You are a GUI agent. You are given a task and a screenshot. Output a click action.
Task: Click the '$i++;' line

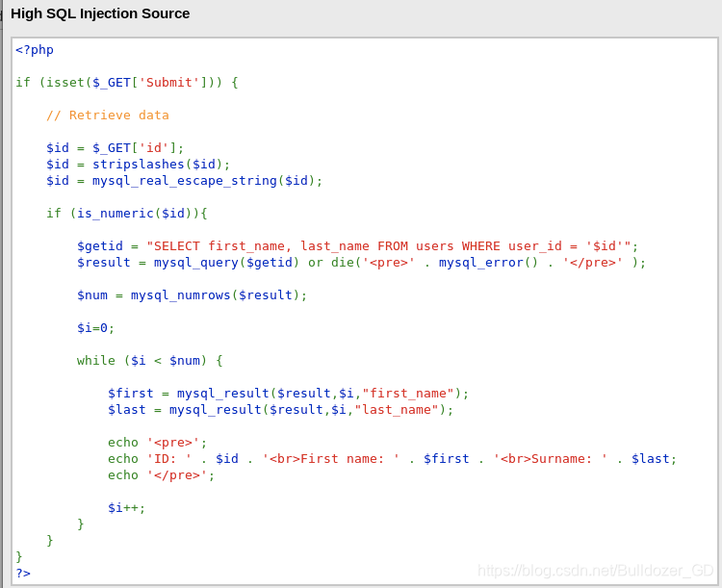point(126,508)
